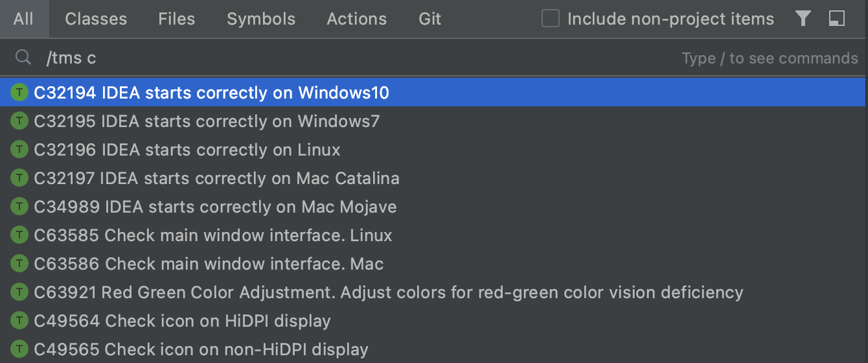
Task: Select the Git tab
Action: point(430,19)
